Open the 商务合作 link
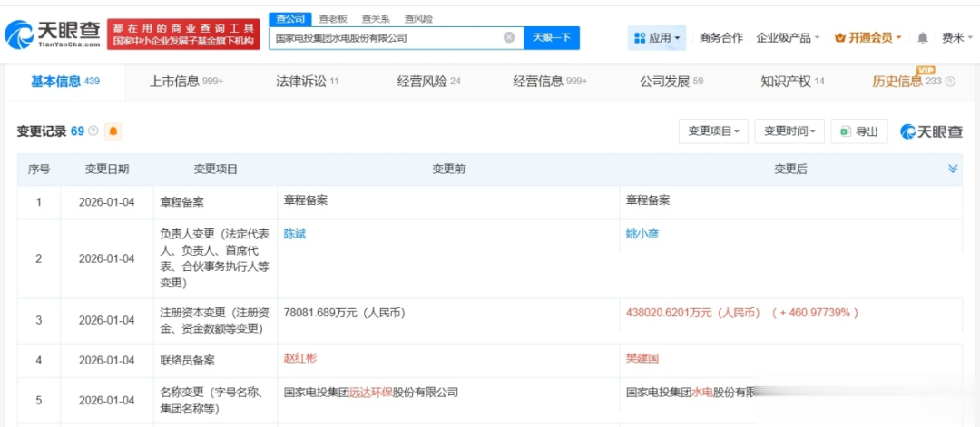The height and width of the screenshot is (427, 980). [x=721, y=38]
